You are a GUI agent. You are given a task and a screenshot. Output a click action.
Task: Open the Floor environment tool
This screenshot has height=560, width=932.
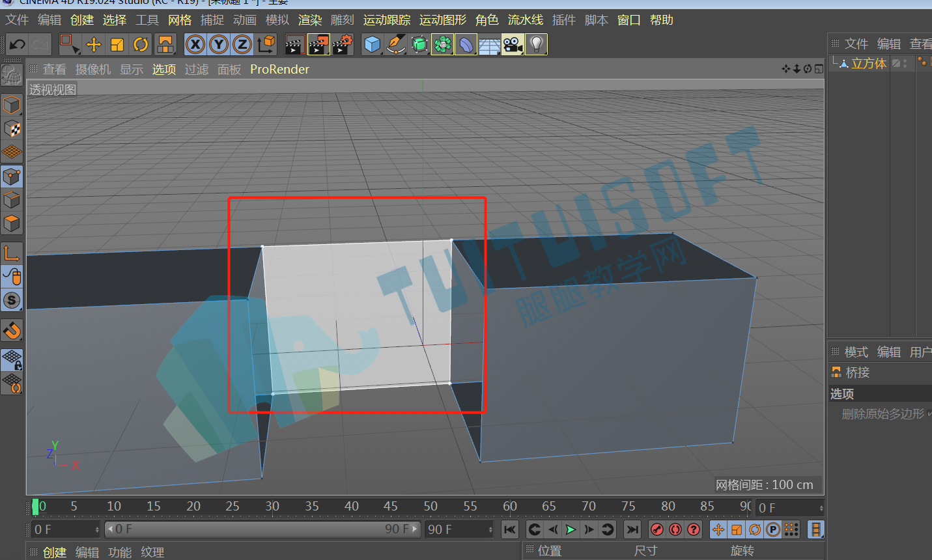[489, 44]
